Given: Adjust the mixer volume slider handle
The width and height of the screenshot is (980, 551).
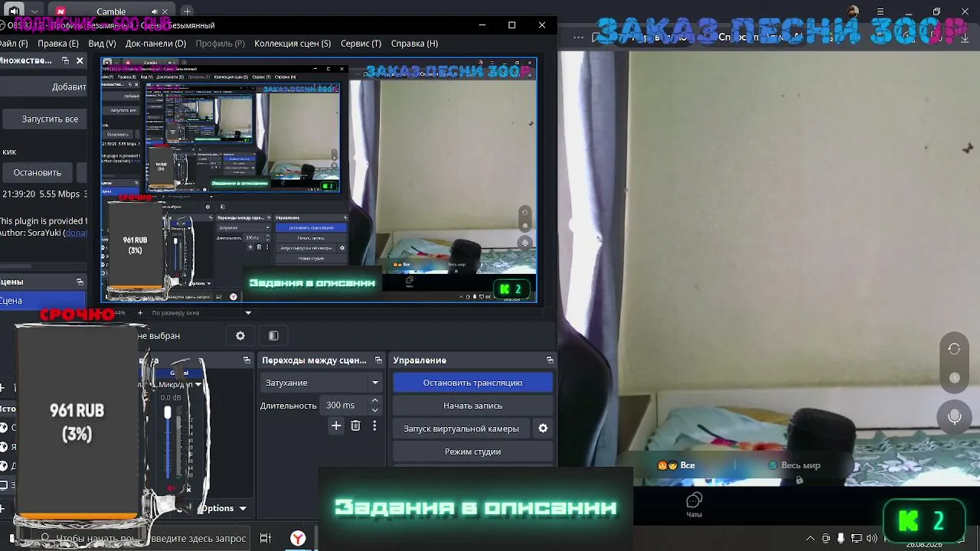Looking at the screenshot, I should (168, 412).
